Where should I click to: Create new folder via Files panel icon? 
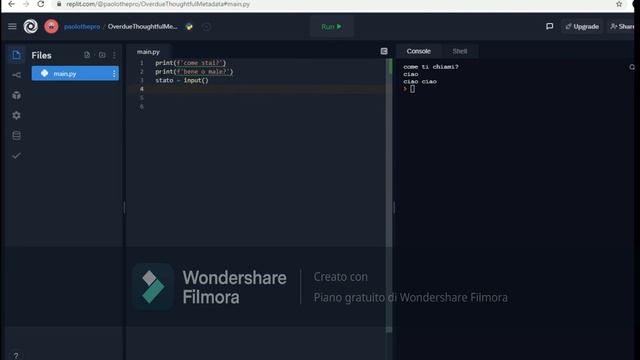[x=102, y=55]
